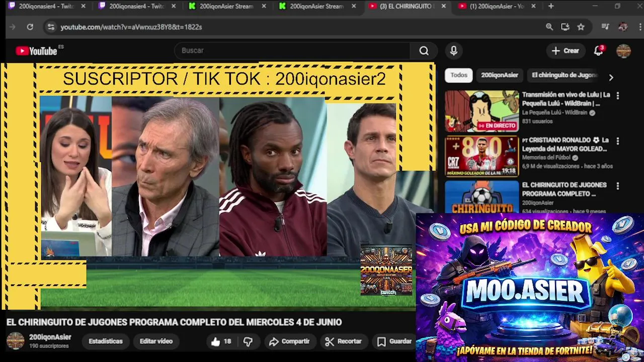The image size is (644, 362).
Task: Open Estadísticas for this video
Action: click(x=106, y=341)
